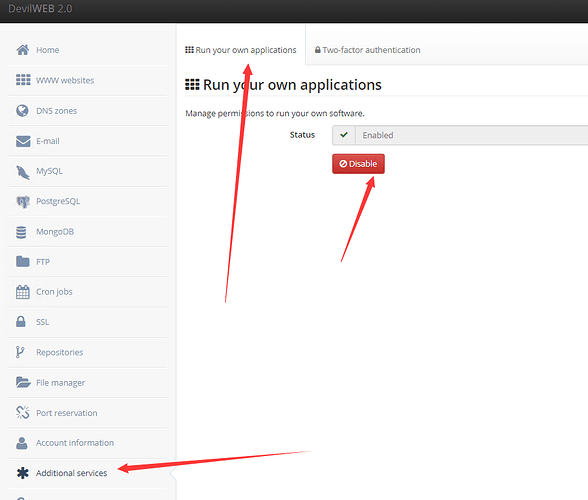Image resolution: width=588 pixels, height=500 pixels.
Task: Click the DevilWEB 2.0 header title
Action: [40, 9]
